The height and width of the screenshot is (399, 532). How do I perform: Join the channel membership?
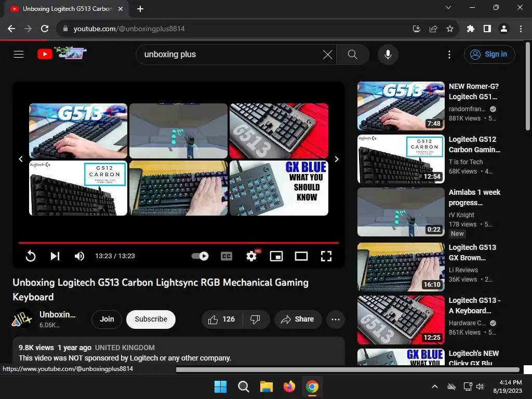coord(107,320)
